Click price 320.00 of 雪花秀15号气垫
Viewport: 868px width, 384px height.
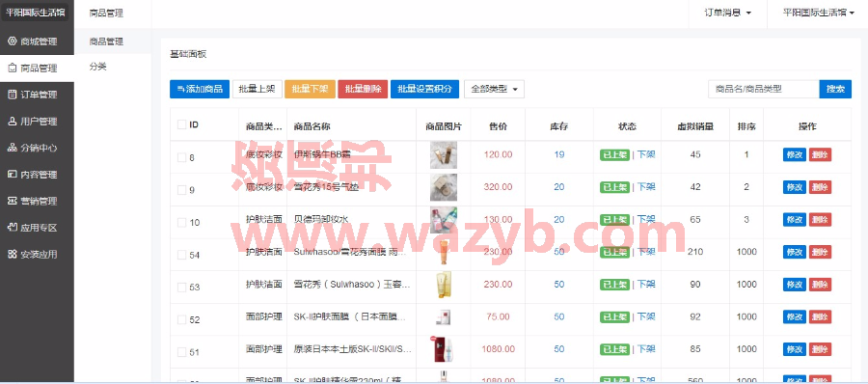tap(498, 187)
